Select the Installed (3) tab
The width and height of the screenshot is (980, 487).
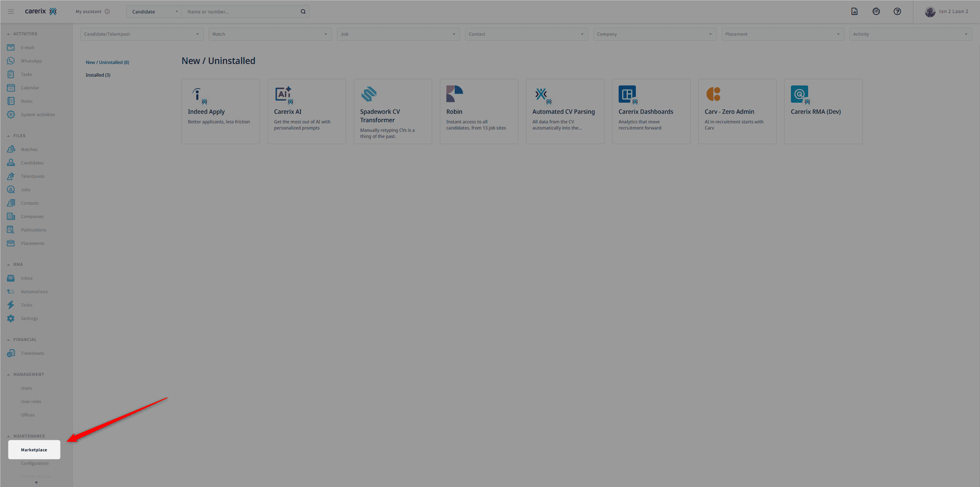pyautogui.click(x=98, y=75)
